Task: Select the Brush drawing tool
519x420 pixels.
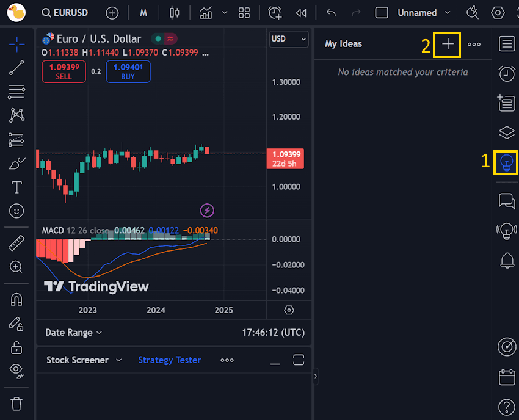Action: tap(16, 163)
